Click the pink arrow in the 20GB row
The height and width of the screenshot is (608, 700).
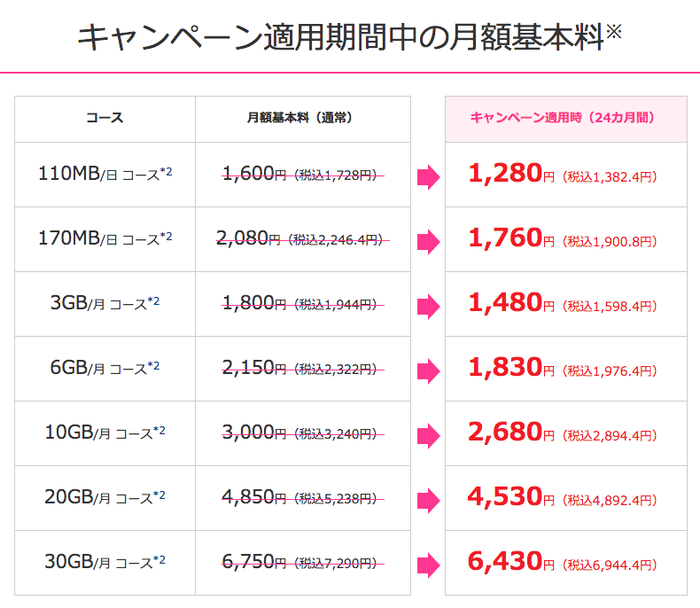(x=429, y=501)
